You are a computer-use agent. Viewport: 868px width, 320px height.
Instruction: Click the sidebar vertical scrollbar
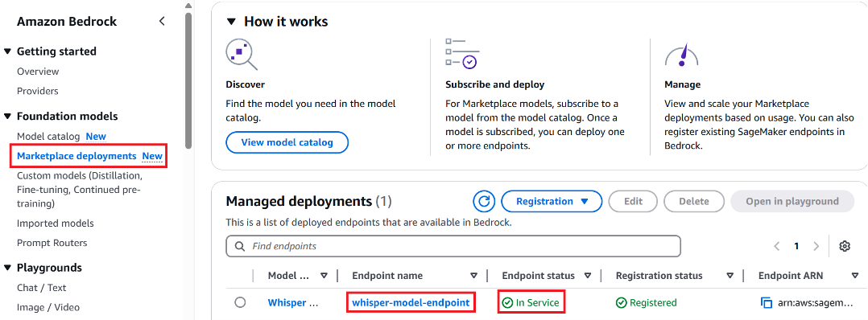(188, 80)
